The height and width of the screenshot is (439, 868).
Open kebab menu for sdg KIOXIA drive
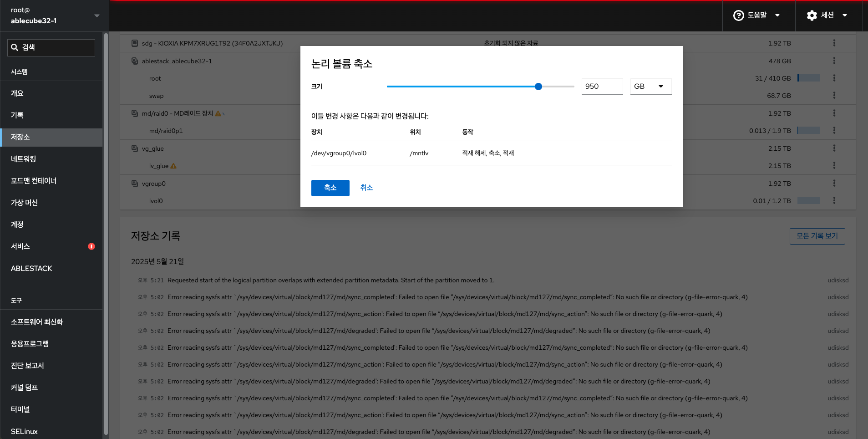tap(834, 43)
